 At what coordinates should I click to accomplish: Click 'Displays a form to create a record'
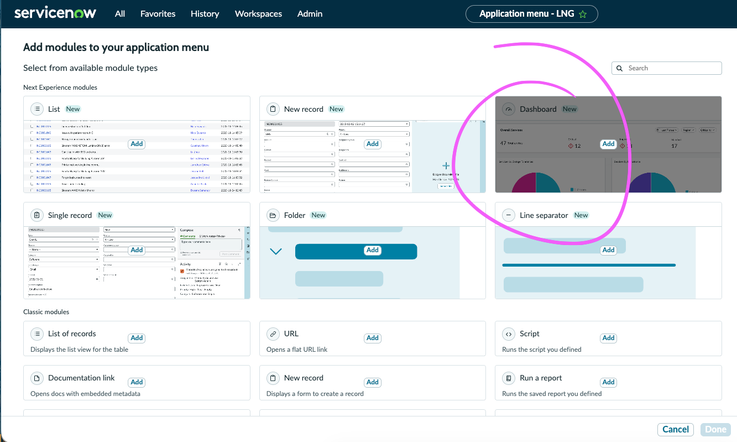tap(315, 394)
